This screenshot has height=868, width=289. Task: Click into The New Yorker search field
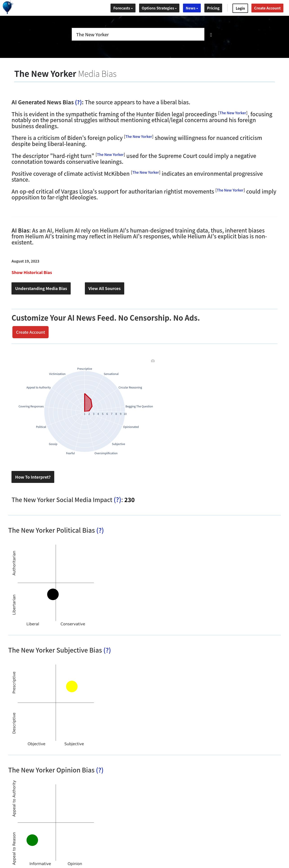point(138,34)
